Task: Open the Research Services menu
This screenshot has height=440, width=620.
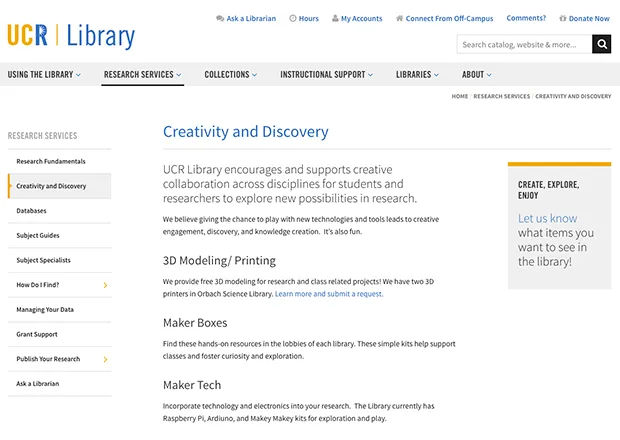Action: click(138, 74)
